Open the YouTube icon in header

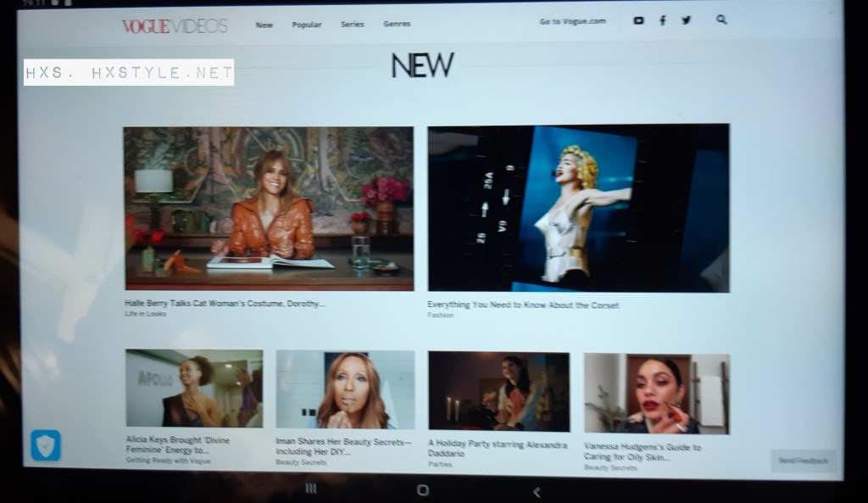point(638,20)
